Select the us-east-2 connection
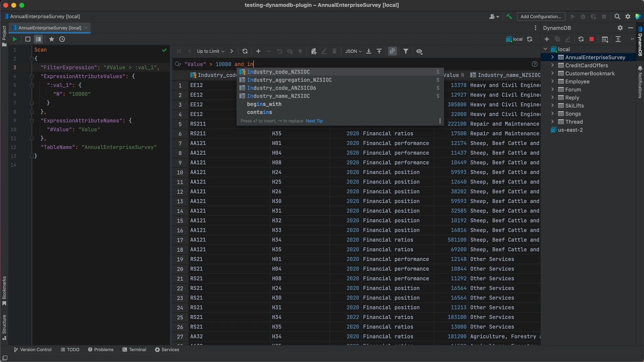Image resolution: width=644 pixels, height=362 pixels. [570, 130]
